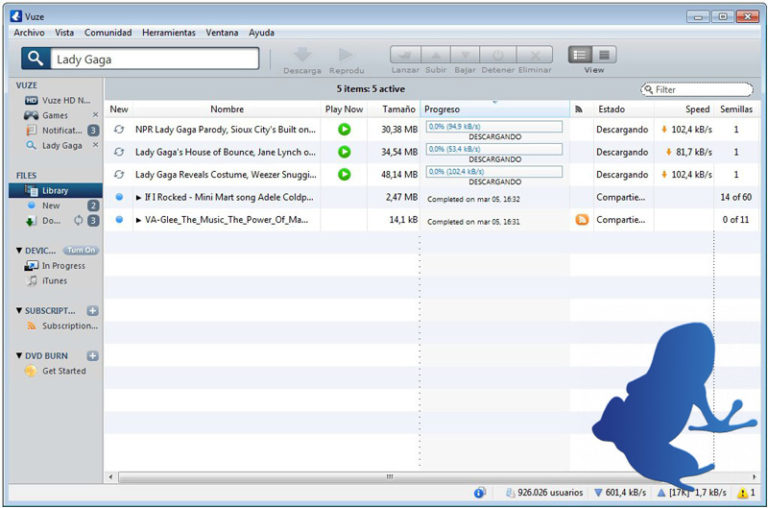Click the yellow warning icon in status bar

click(743, 493)
